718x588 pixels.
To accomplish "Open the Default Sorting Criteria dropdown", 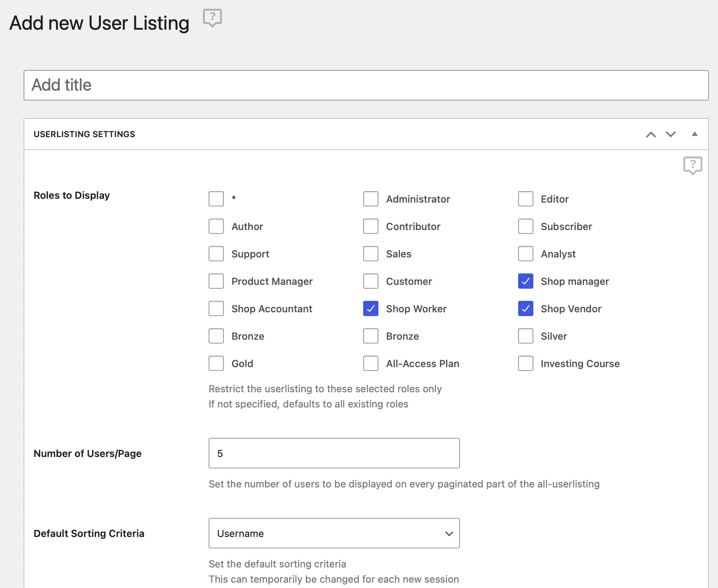I will coord(334,533).
